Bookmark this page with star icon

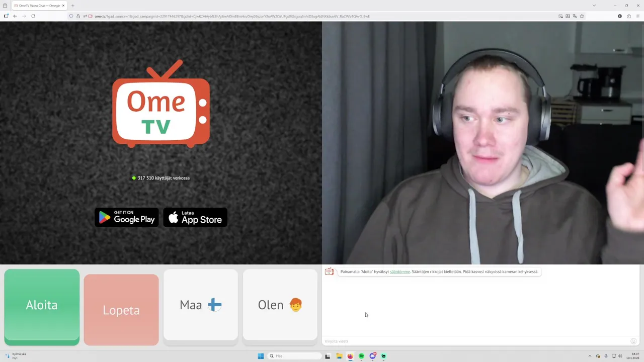[x=582, y=16]
